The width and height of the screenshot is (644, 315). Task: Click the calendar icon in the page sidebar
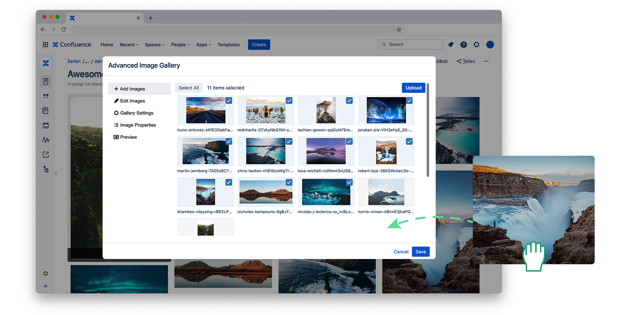[x=46, y=125]
